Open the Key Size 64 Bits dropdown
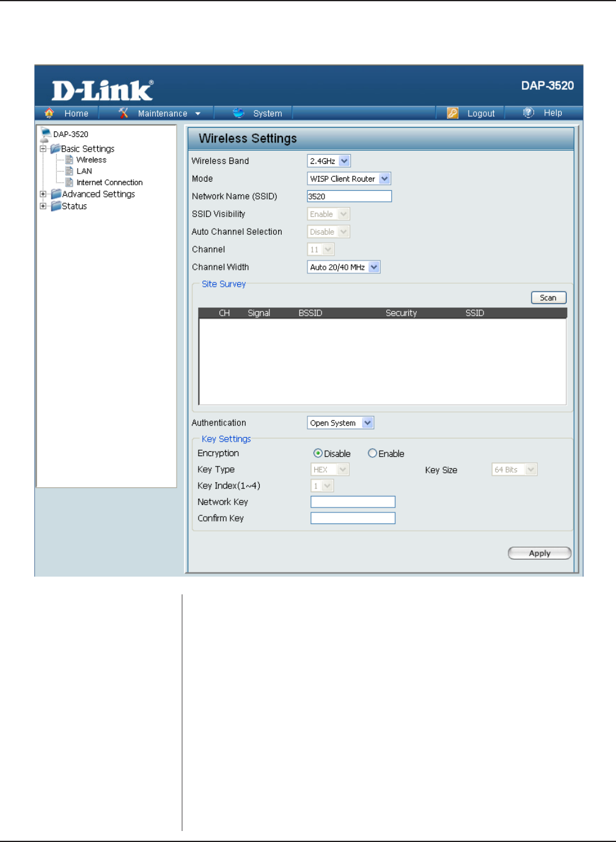Screen dimensions: 616x842 pyautogui.click(x=515, y=470)
